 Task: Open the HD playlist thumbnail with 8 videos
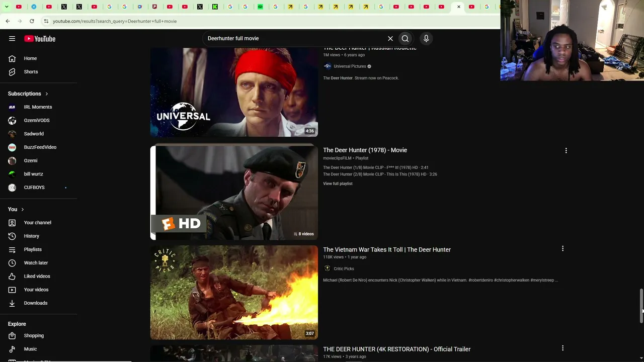[234, 192]
